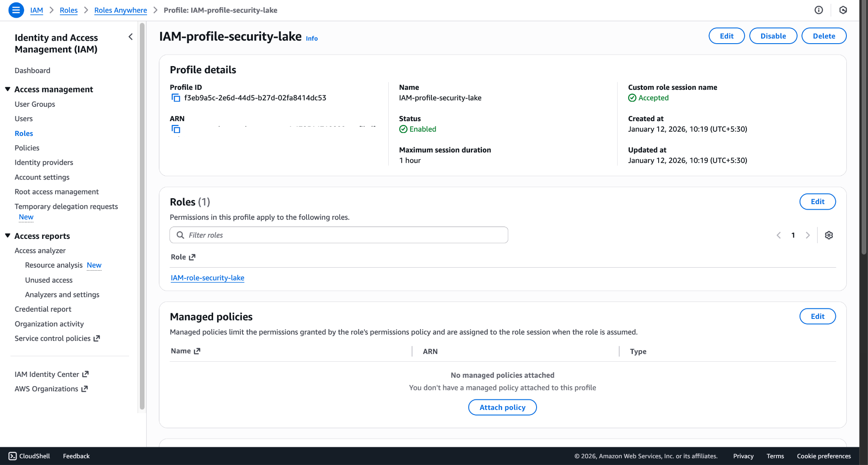This screenshot has width=868, height=465.
Task: Click 'No managed policies attached' message
Action: (502, 375)
